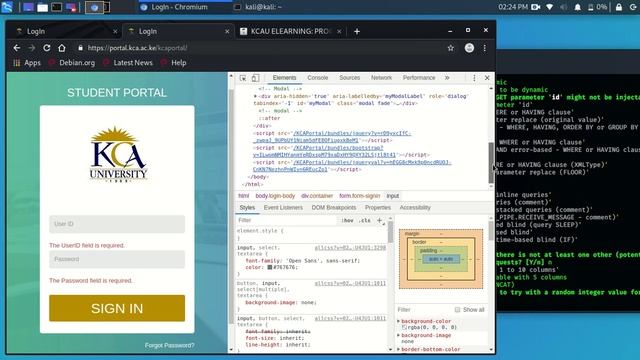Expand the myModal div node
640x360 pixels.
tap(256, 96)
